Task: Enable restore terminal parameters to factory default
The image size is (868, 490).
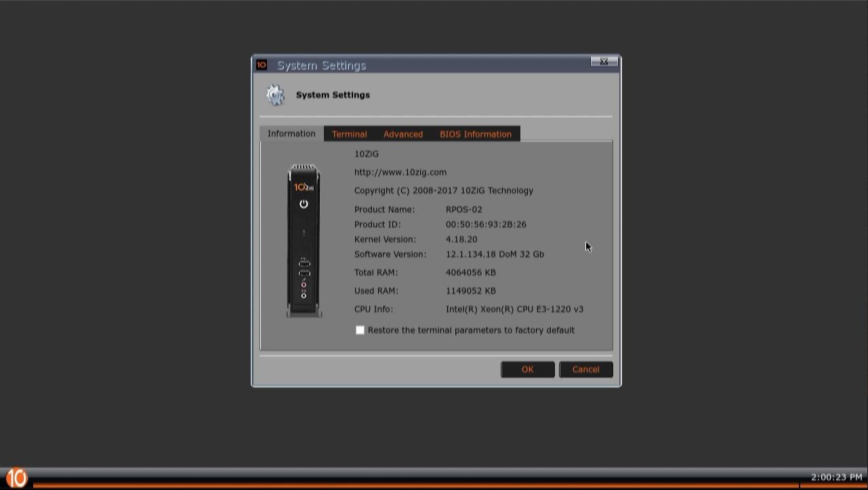Action: click(360, 330)
